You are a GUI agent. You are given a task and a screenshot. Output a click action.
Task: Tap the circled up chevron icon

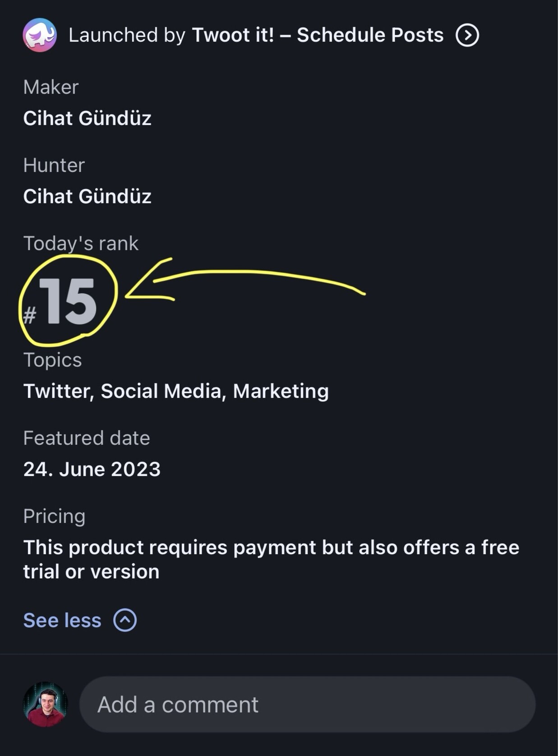point(125,620)
